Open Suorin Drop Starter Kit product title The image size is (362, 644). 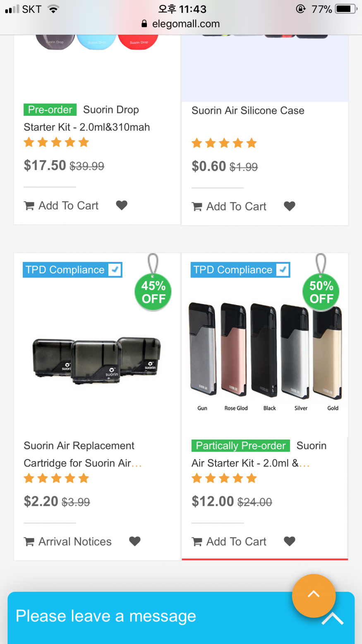point(87,118)
